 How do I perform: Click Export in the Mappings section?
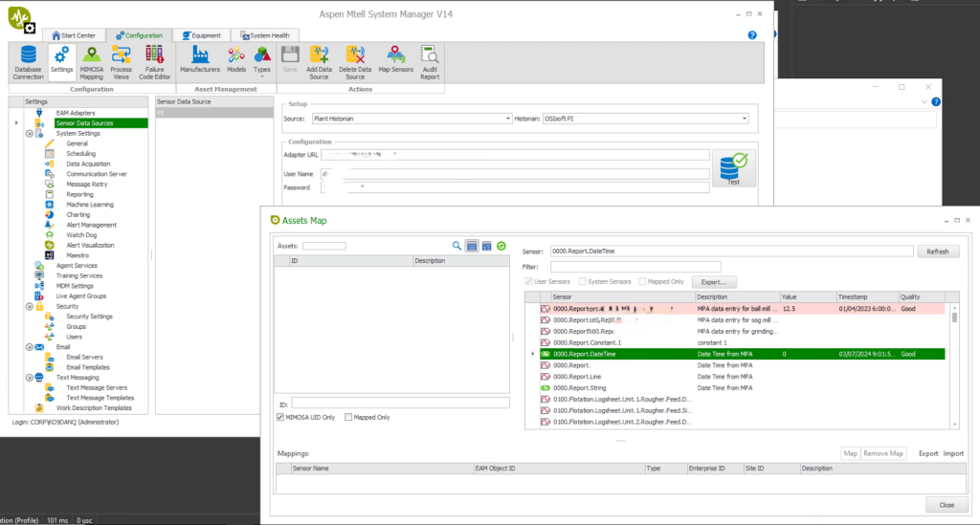click(928, 454)
